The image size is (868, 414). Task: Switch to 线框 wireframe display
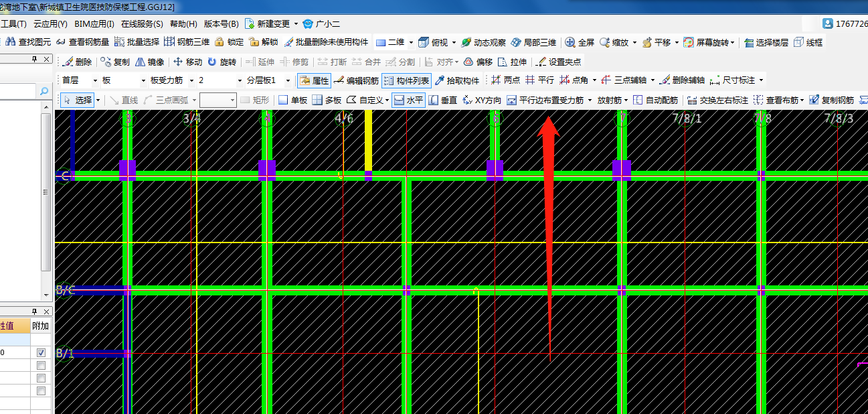point(808,42)
